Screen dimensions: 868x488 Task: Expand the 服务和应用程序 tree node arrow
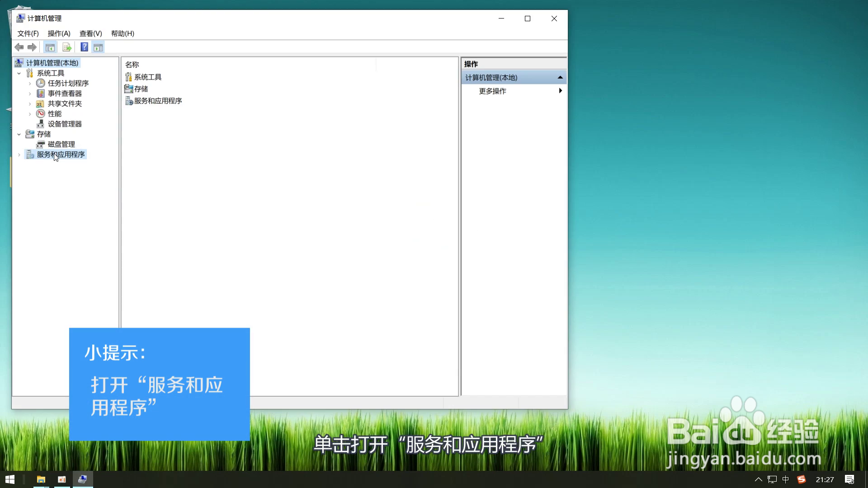pyautogui.click(x=19, y=155)
